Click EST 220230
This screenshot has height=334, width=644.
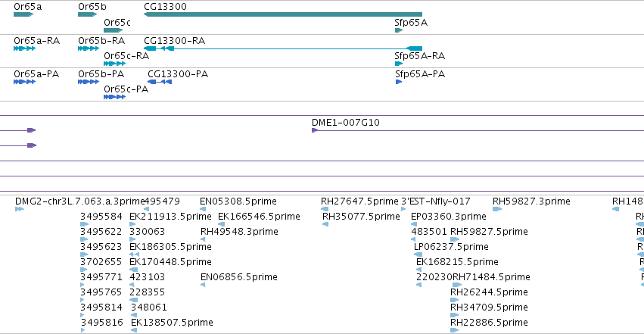[x=419, y=285]
